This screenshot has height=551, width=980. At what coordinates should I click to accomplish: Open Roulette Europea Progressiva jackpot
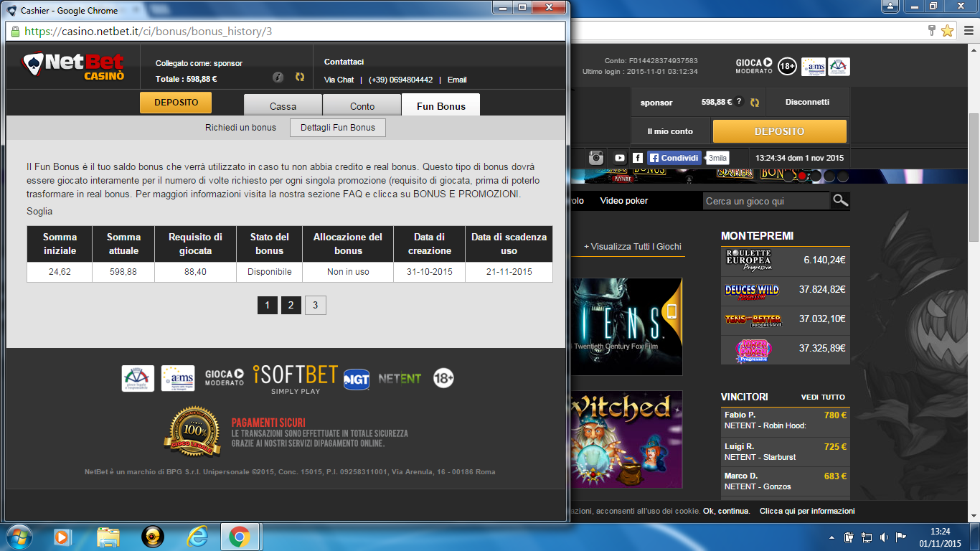pos(785,260)
